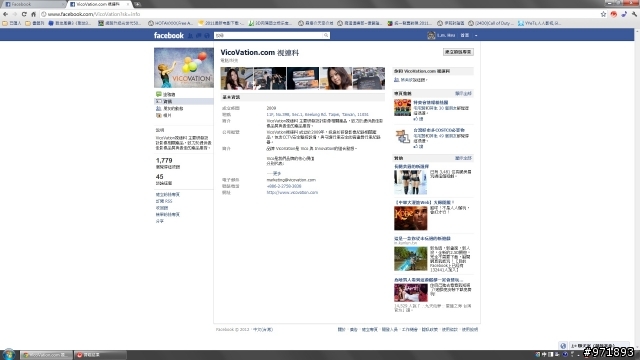This screenshot has height=360, width=640.
Task: Open the Chrome wrench settings menu
Action: tap(634, 14)
